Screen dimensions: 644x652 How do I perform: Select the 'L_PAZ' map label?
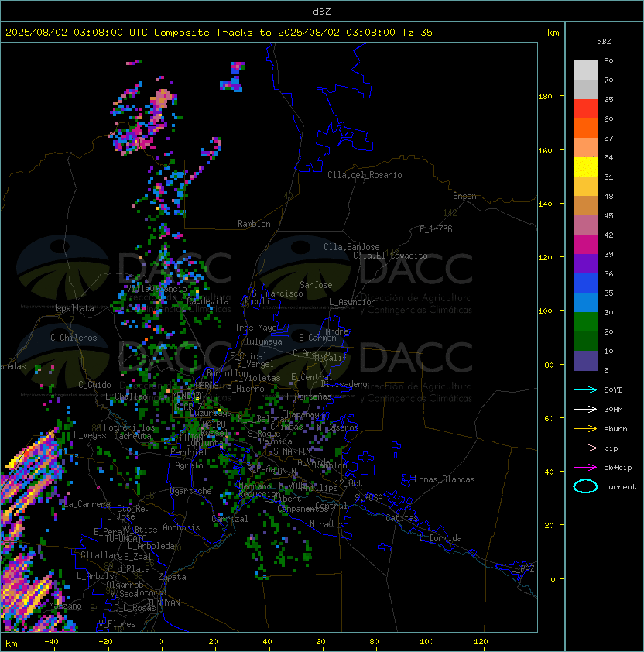tap(522, 569)
